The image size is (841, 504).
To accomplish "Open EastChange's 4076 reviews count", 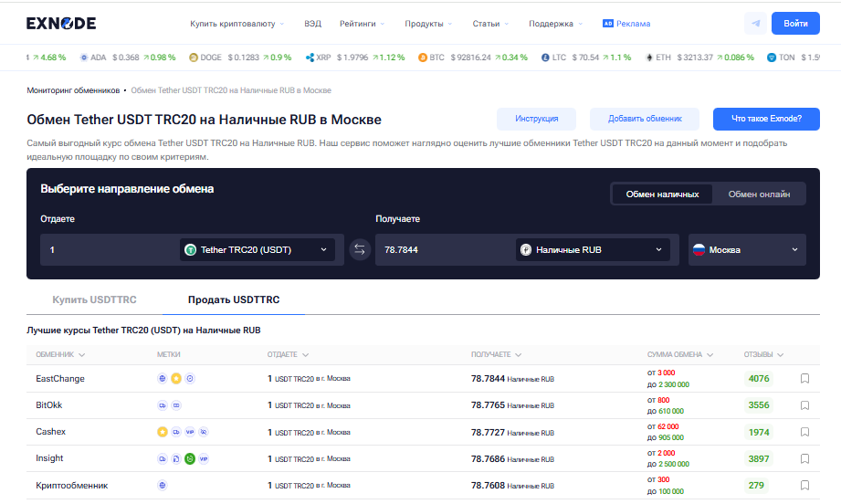I will click(x=759, y=379).
